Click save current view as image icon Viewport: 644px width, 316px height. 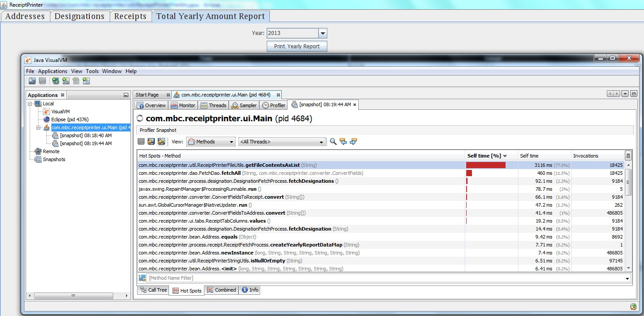[x=161, y=142]
